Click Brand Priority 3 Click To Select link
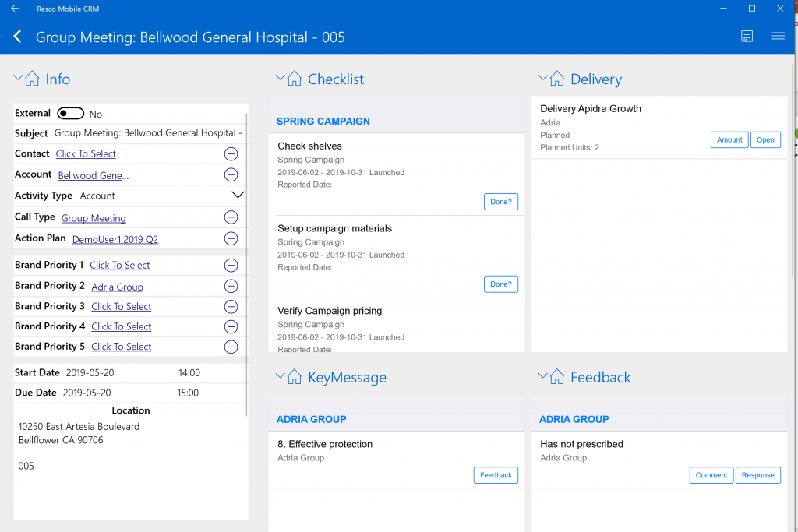This screenshot has width=798, height=532. pos(121,306)
